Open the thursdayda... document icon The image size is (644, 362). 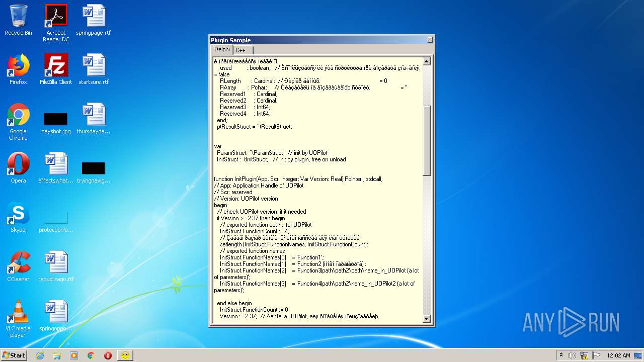pyautogui.click(x=94, y=119)
